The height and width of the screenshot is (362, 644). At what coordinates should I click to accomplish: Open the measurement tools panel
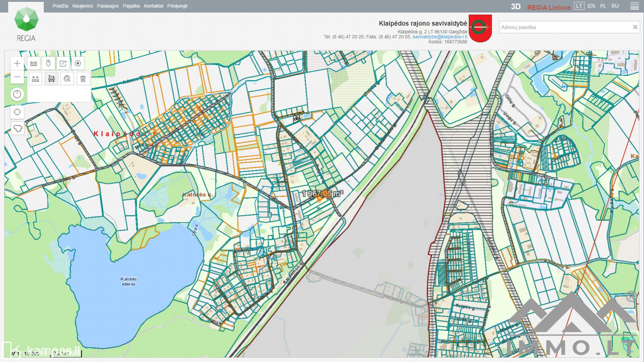tap(34, 63)
